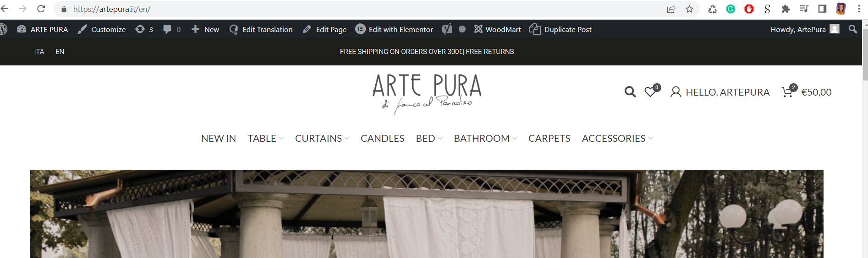
Task: Click the HELLO, ARTEPURA account link
Action: coord(720,92)
